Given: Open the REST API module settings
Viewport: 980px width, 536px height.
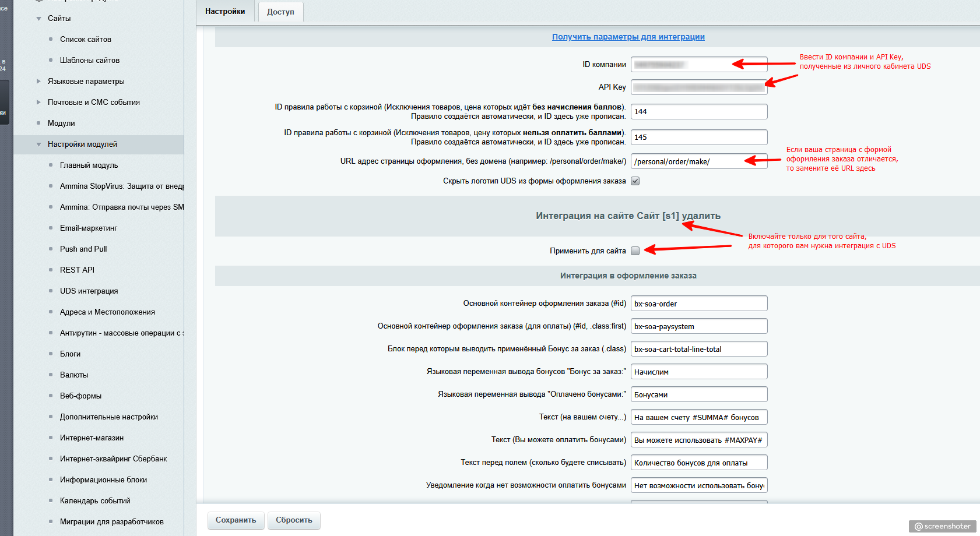Looking at the screenshot, I should (77, 270).
